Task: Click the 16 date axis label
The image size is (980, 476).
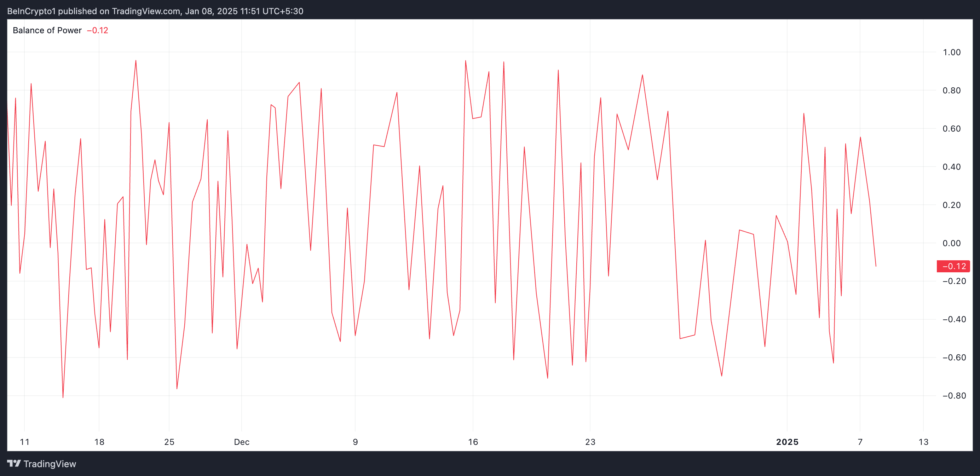Action: tap(473, 442)
